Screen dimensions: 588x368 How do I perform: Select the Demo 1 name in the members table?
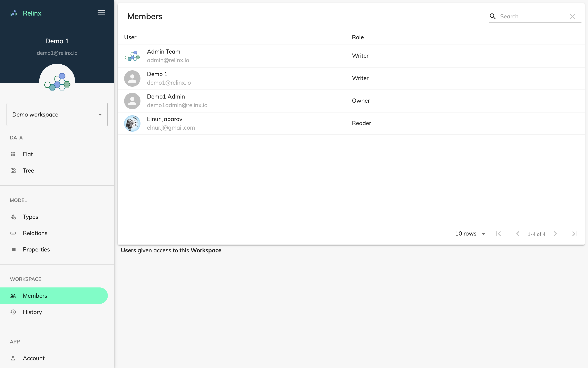click(157, 74)
